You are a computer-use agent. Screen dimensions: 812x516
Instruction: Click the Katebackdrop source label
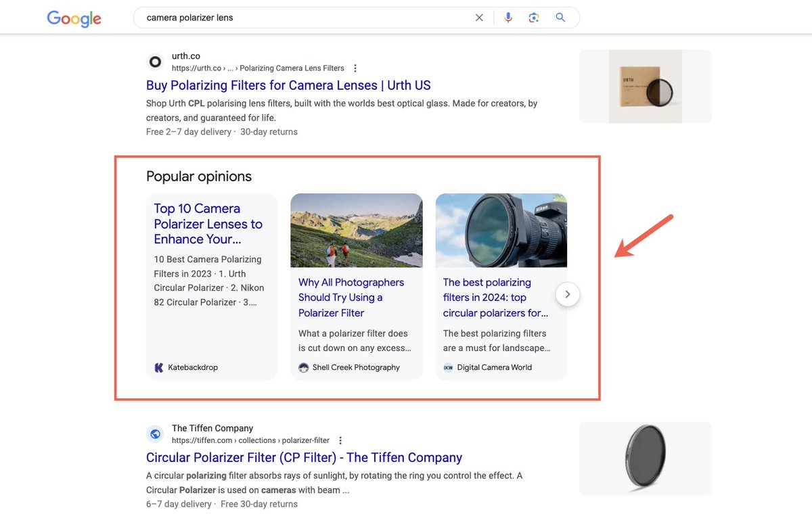click(193, 368)
